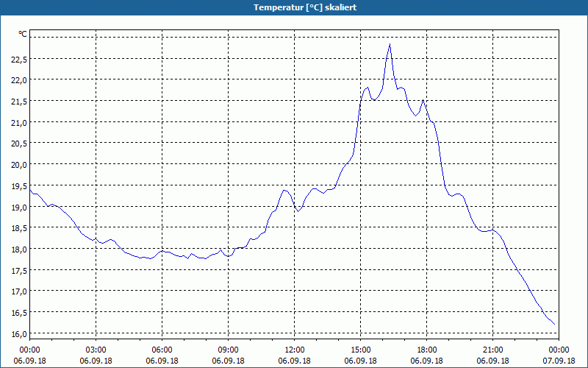Select the 19,0 axis value
Viewport: 588px width, 368px height.
(x=19, y=207)
